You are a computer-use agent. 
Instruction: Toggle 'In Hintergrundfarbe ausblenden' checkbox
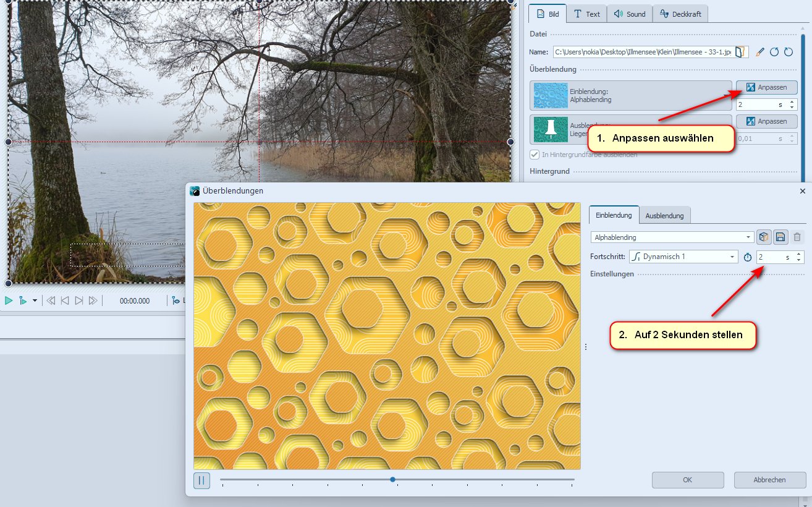(x=535, y=154)
